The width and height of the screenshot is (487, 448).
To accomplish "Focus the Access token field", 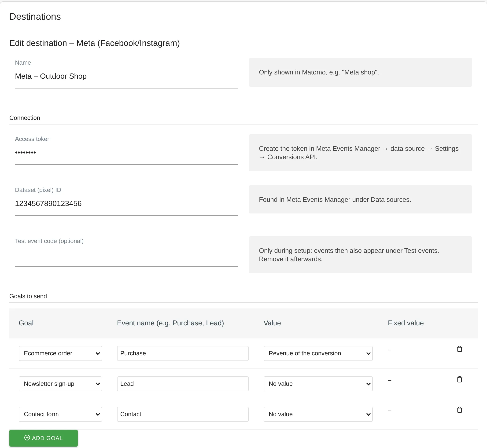I will point(126,152).
